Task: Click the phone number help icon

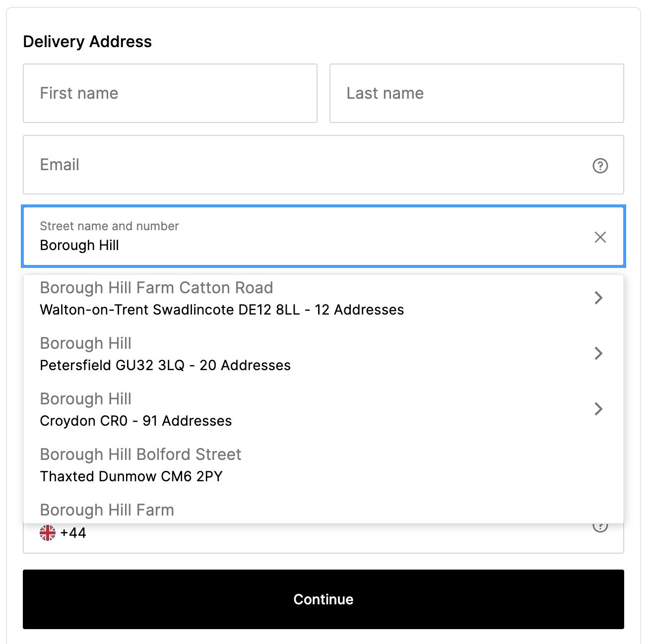Action: click(601, 526)
